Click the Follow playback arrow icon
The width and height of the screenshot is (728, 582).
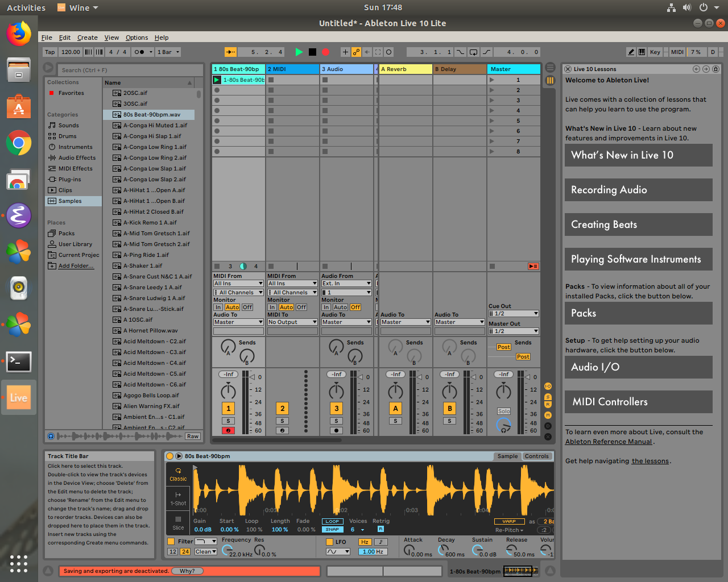pos(230,52)
